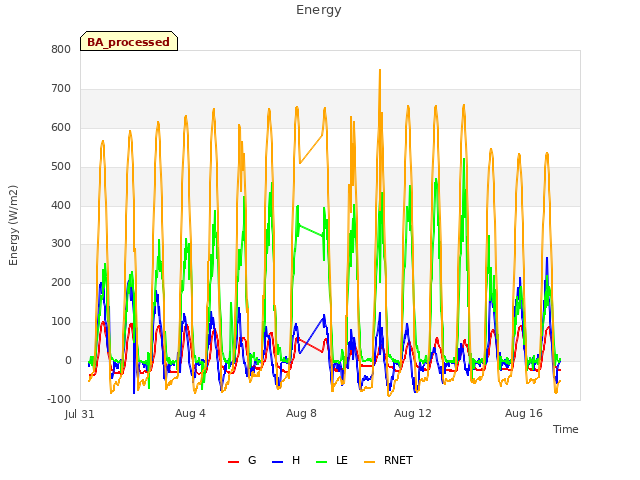This screenshot has width=640, height=480.
Task: Click the 0 y-axis tick label
Action: pyautogui.click(x=68, y=361)
